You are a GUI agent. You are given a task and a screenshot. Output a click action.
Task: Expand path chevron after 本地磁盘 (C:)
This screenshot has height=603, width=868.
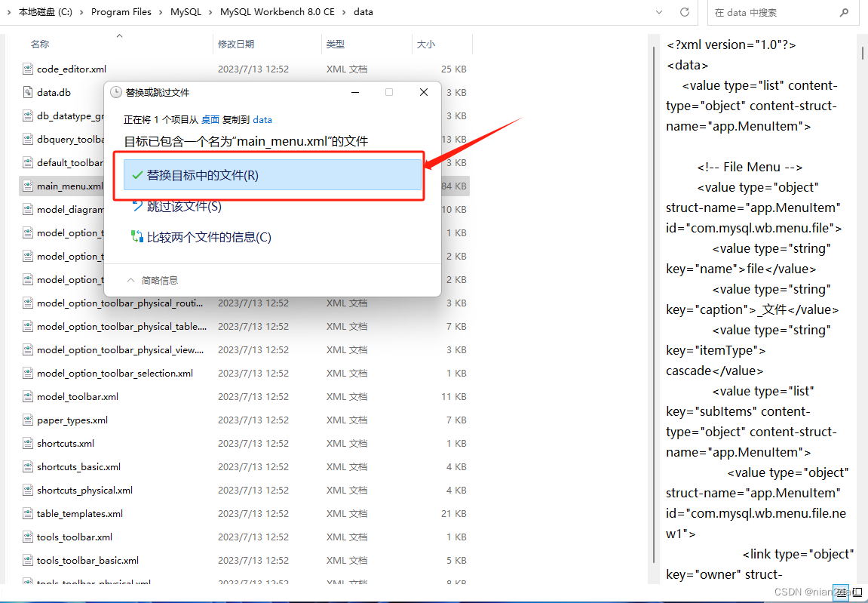click(x=82, y=12)
